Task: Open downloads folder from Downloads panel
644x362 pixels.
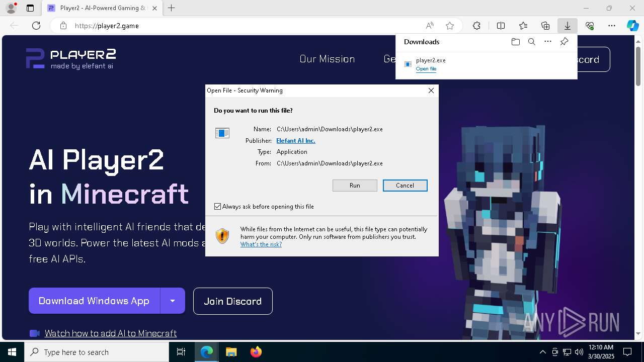Action: pyautogui.click(x=515, y=42)
